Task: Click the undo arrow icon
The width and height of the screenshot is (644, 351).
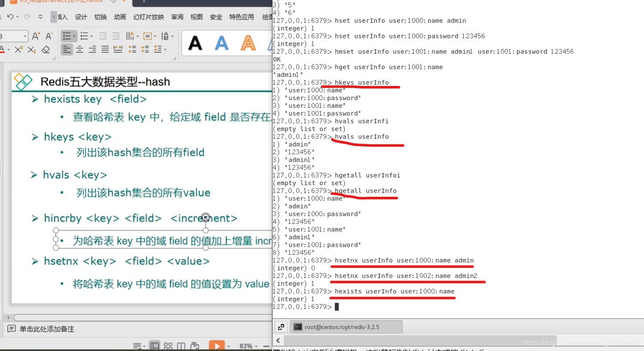Action: pos(10,17)
